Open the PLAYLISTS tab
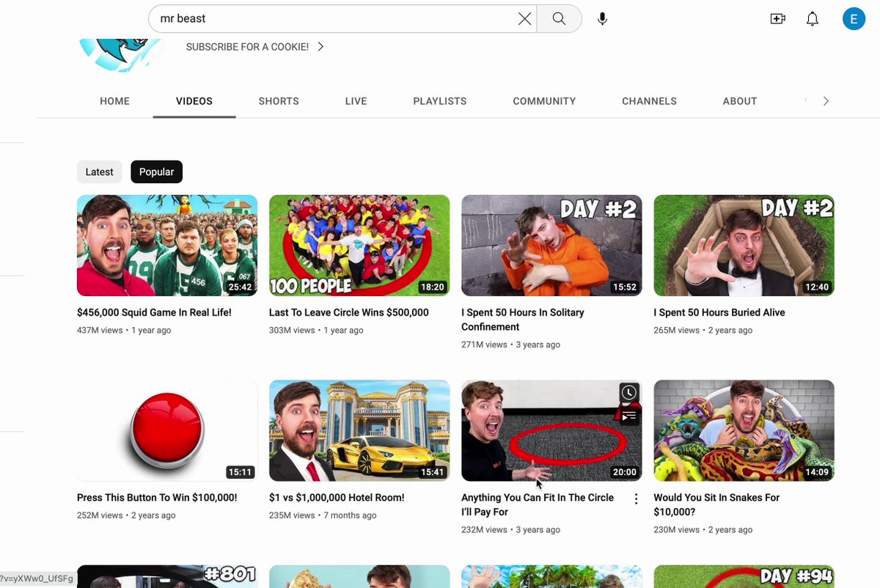The height and width of the screenshot is (588, 880). (440, 101)
